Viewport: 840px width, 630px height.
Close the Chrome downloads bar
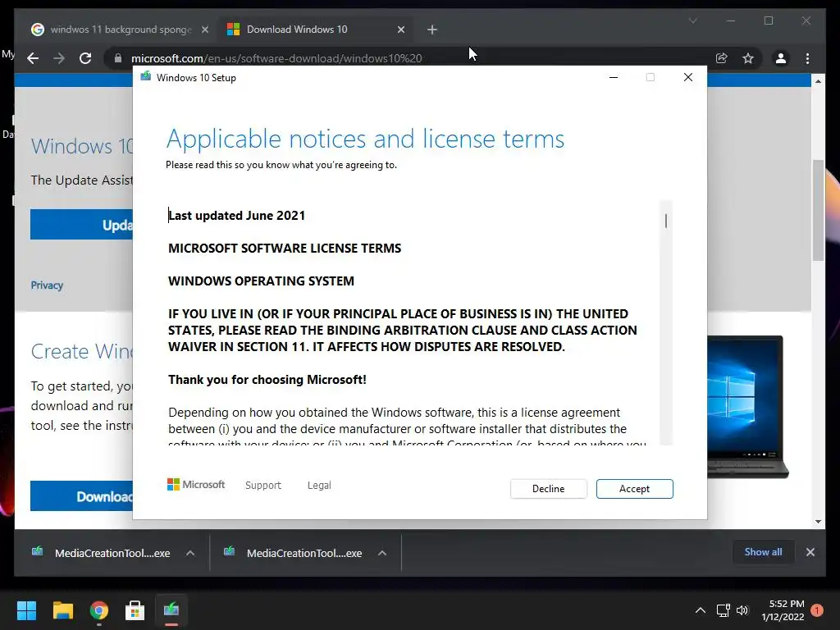tap(810, 552)
